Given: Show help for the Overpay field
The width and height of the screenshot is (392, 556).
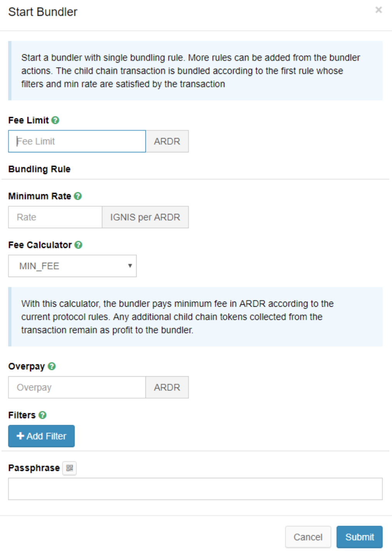Looking at the screenshot, I should pyautogui.click(x=52, y=366).
